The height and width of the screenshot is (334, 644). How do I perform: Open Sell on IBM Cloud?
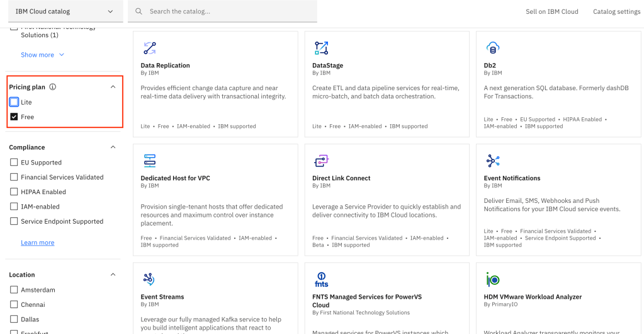coord(551,11)
